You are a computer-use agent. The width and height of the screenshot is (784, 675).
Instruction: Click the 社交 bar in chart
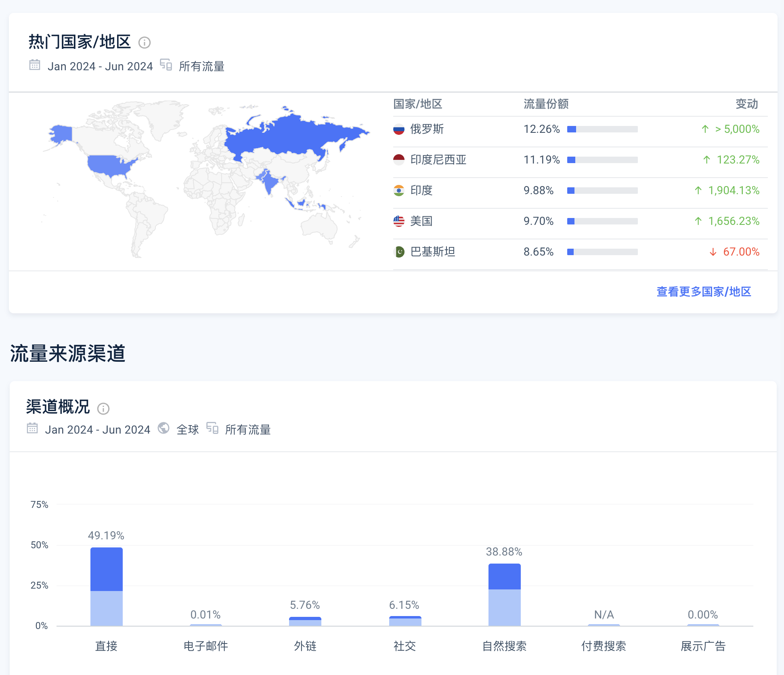point(405,621)
